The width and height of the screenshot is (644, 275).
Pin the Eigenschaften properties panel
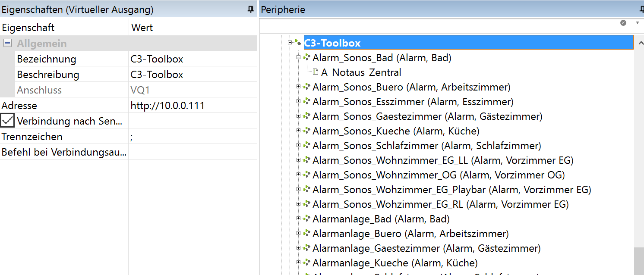pyautogui.click(x=251, y=9)
